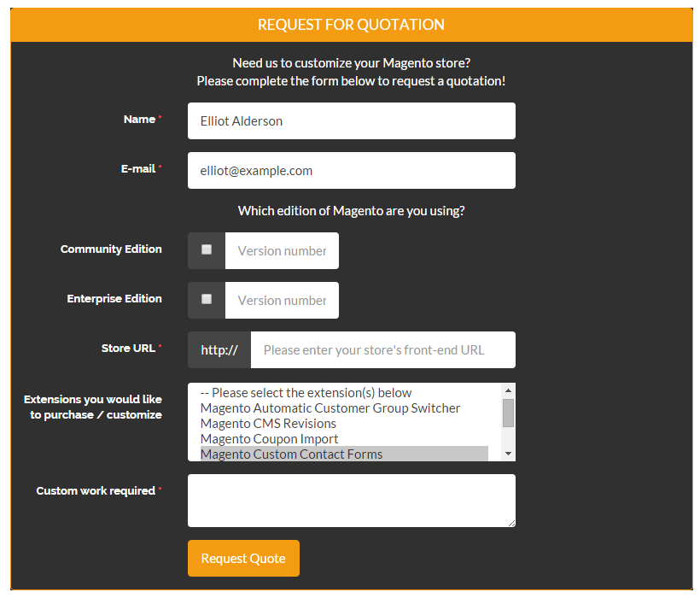Click extensions list scroll down arrow
Screen dimensions: 700x598
pyautogui.click(x=508, y=454)
